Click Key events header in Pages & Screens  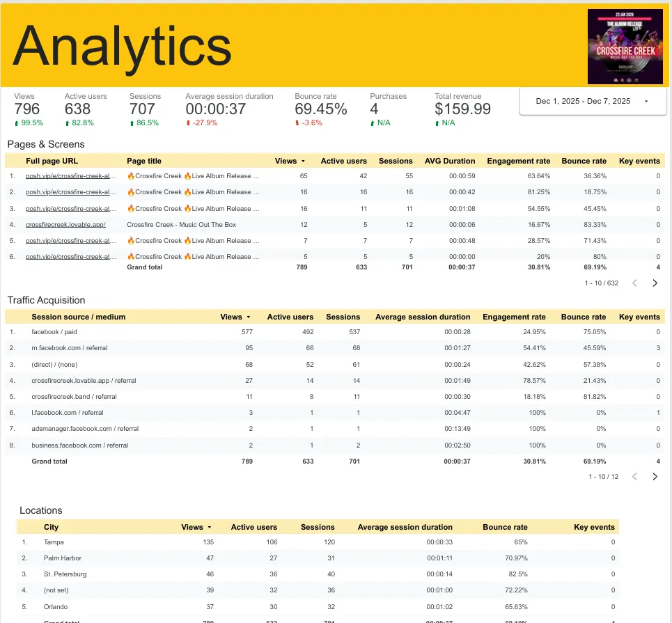(x=639, y=161)
